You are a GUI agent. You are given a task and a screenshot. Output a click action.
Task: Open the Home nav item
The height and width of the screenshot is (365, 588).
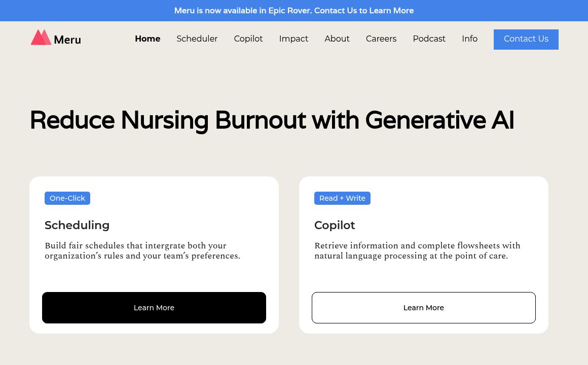click(148, 39)
